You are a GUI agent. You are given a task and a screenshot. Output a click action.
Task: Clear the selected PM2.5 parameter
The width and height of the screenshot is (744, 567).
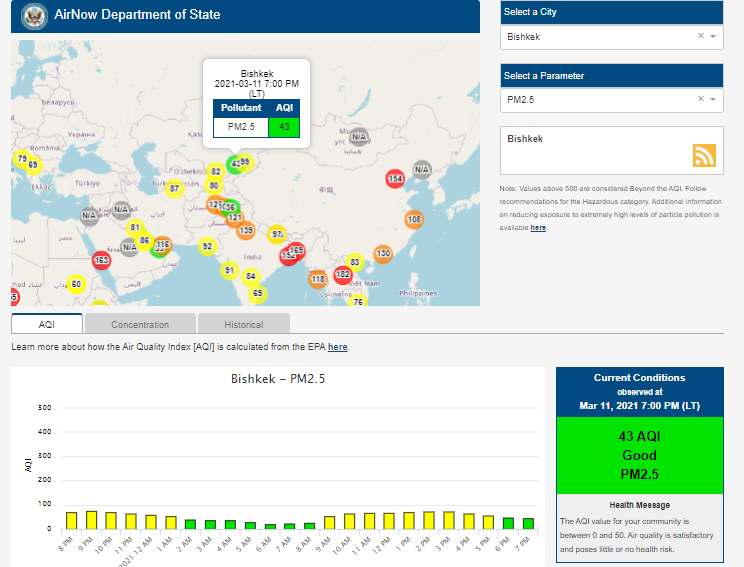pyautogui.click(x=701, y=99)
